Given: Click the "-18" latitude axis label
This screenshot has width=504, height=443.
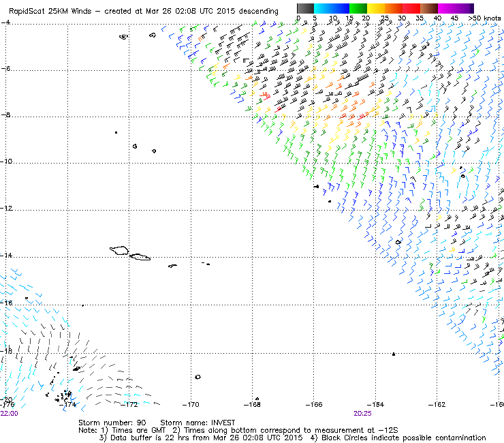Looking at the screenshot, I should [6, 351].
